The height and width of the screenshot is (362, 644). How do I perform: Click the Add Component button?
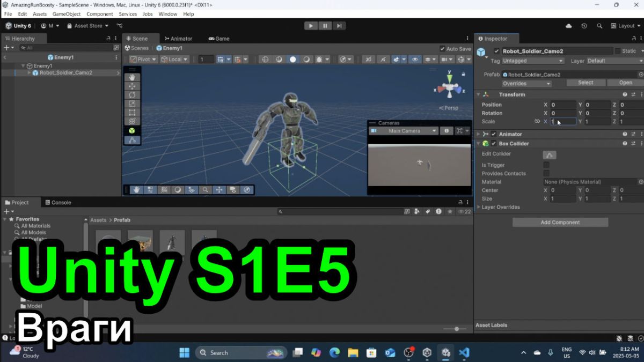click(560, 222)
